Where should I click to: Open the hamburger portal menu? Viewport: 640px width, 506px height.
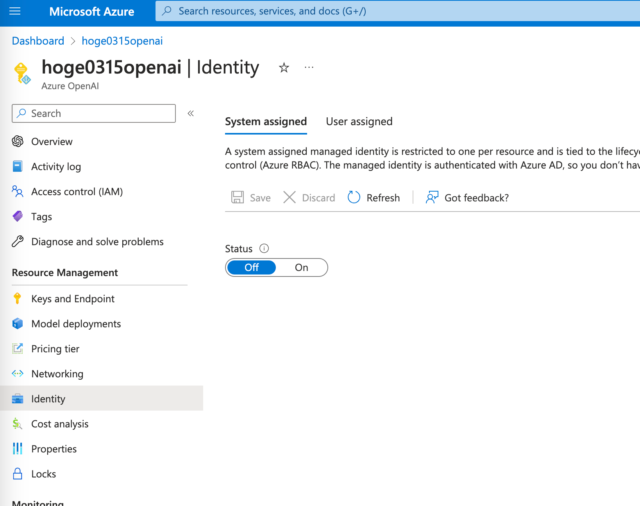click(15, 11)
